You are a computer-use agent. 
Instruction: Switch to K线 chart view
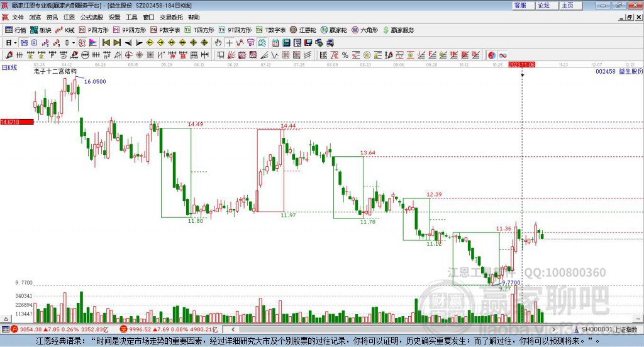click(65, 30)
